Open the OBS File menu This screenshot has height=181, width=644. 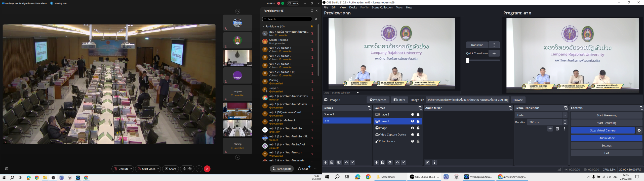(x=326, y=8)
